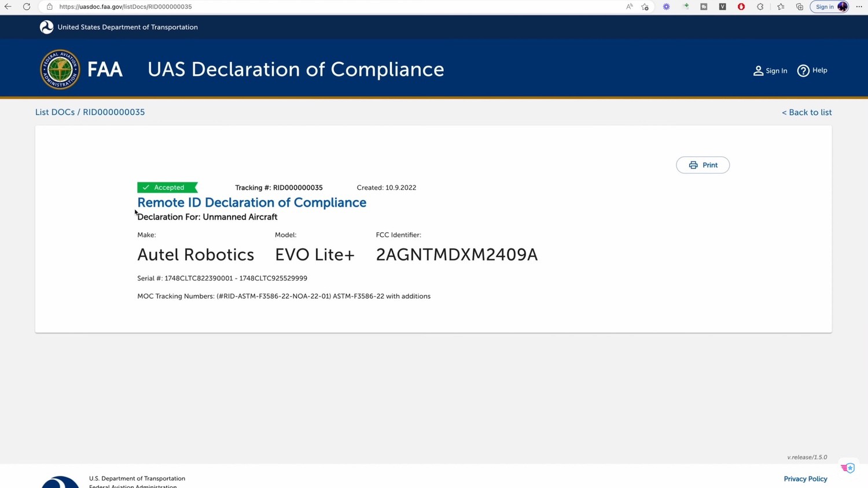Click the red content blocker extension icon
This screenshot has width=868, height=488.
pos(741,6)
